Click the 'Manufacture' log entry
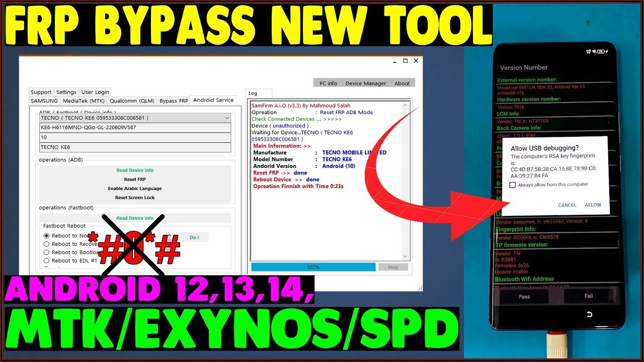The width and height of the screenshot is (644, 362). 319,152
